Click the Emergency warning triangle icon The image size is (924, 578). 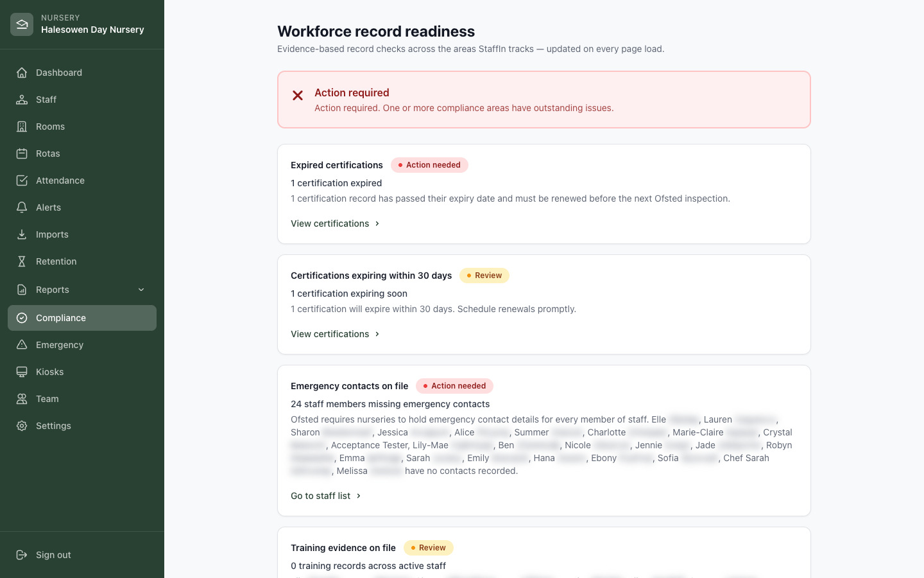pos(22,345)
